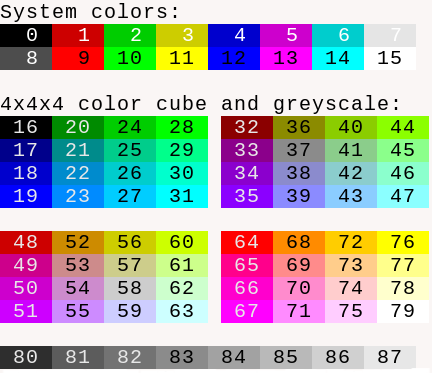The width and height of the screenshot is (432, 373).
Task: Click the lavender cell numbered 55
Action: pyautogui.click(x=78, y=311)
